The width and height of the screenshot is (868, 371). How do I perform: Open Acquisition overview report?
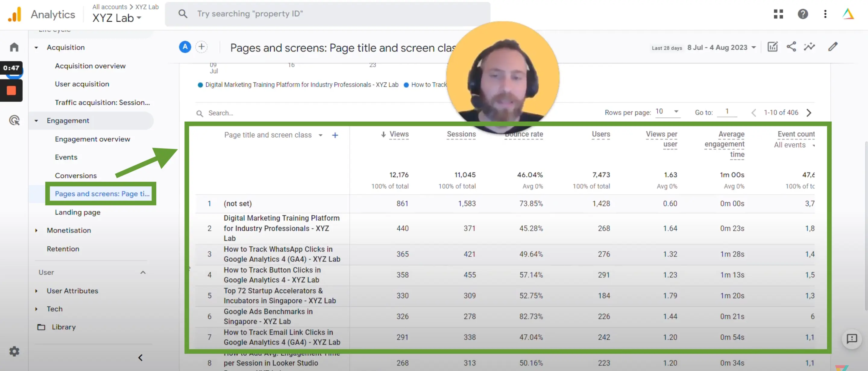click(x=90, y=66)
